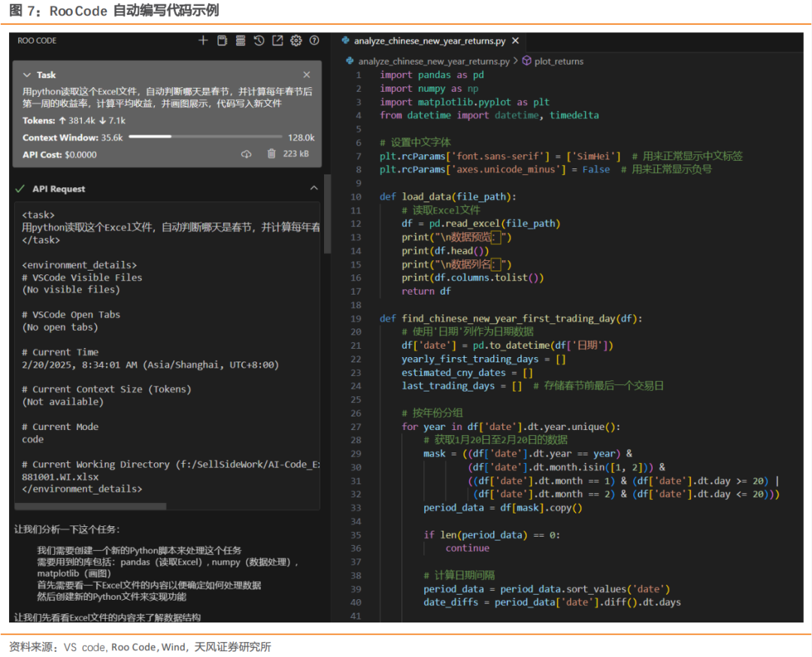812x657 pixels.
Task: Click the '# VSCode Visible Files' line
Action: [x=82, y=277]
